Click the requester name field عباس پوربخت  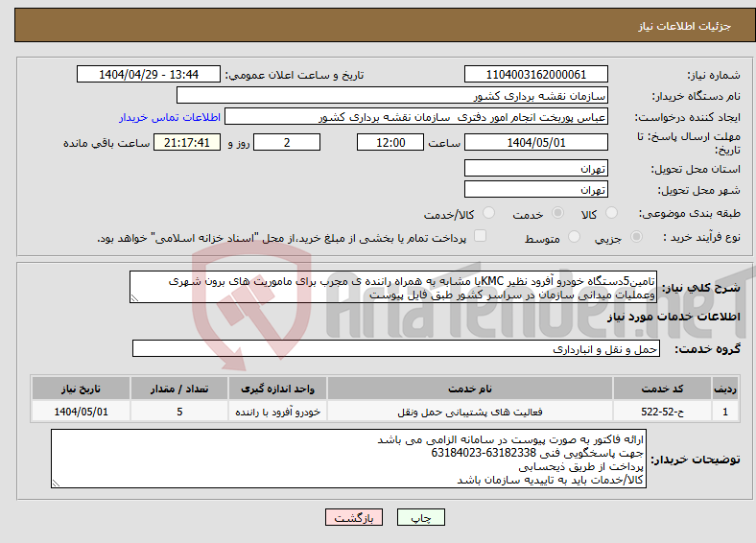coord(416,117)
